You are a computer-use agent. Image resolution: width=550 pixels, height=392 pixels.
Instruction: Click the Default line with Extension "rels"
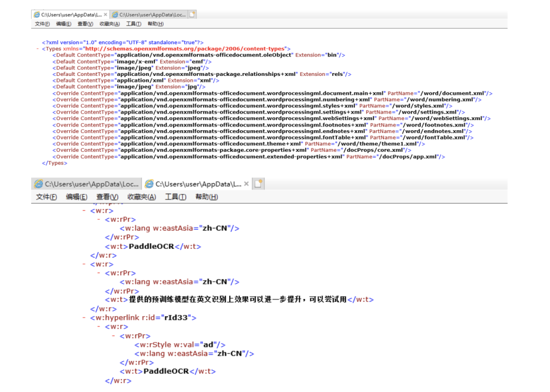tap(202, 74)
